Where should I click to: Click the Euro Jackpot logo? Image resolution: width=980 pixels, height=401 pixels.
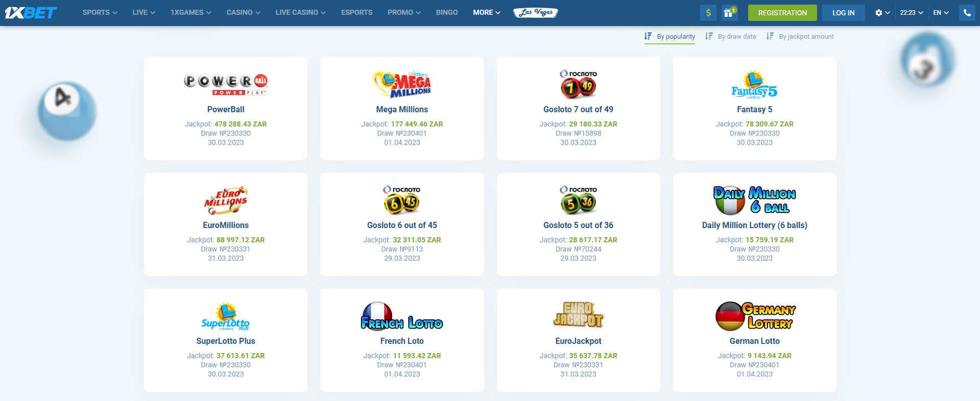(578, 314)
